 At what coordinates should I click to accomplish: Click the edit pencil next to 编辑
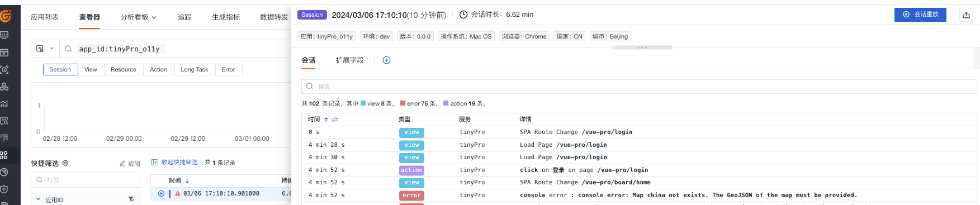point(122,164)
